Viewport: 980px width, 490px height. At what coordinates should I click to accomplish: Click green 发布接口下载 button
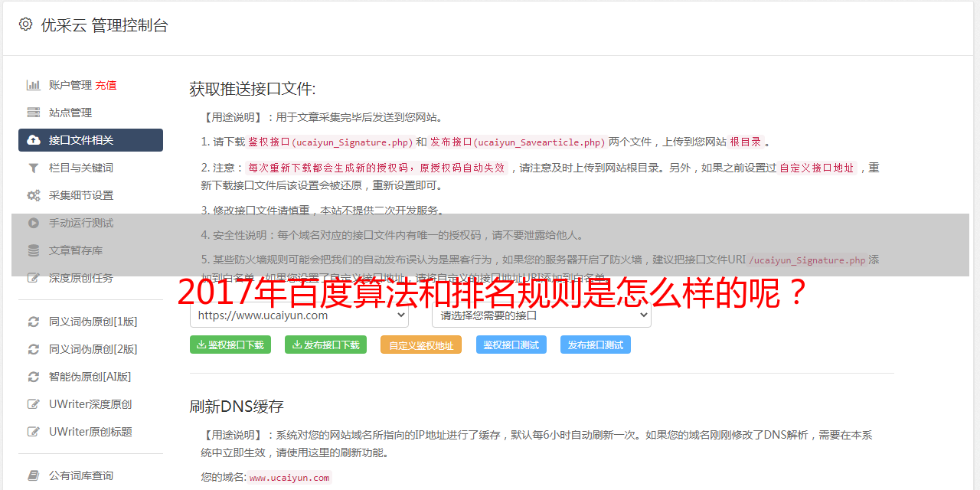pyautogui.click(x=325, y=345)
